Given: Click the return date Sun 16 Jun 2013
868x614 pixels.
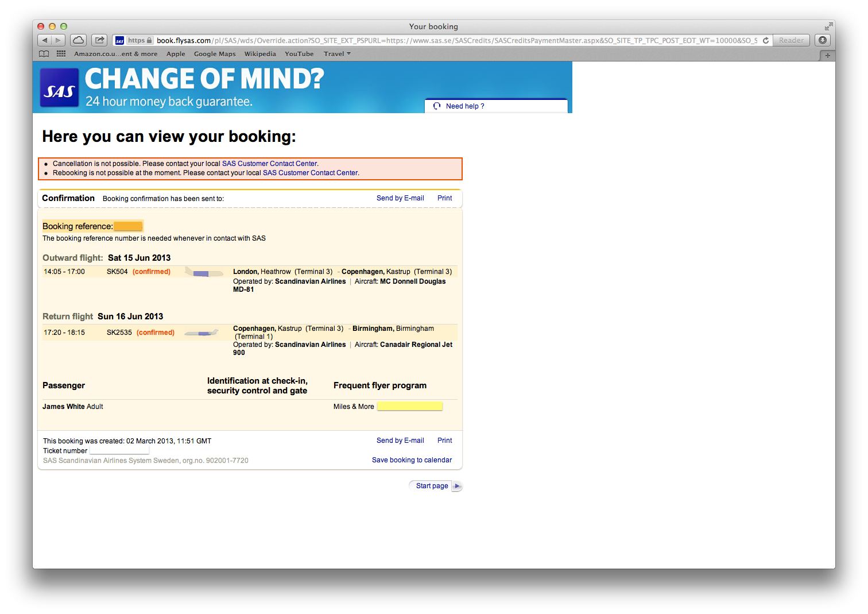Looking at the screenshot, I should click(x=130, y=316).
